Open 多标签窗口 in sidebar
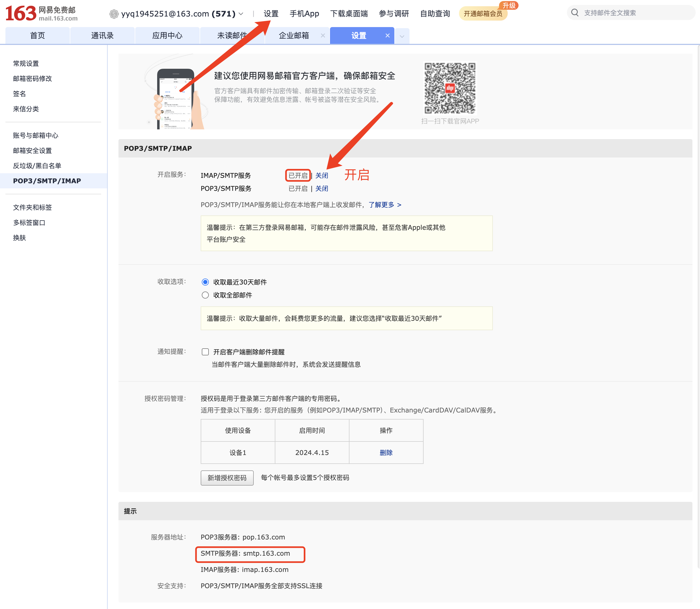700x609 pixels. (x=29, y=222)
